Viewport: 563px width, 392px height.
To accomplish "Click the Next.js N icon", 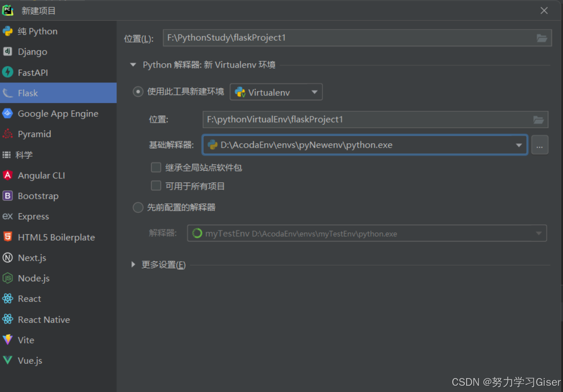I will coord(8,257).
